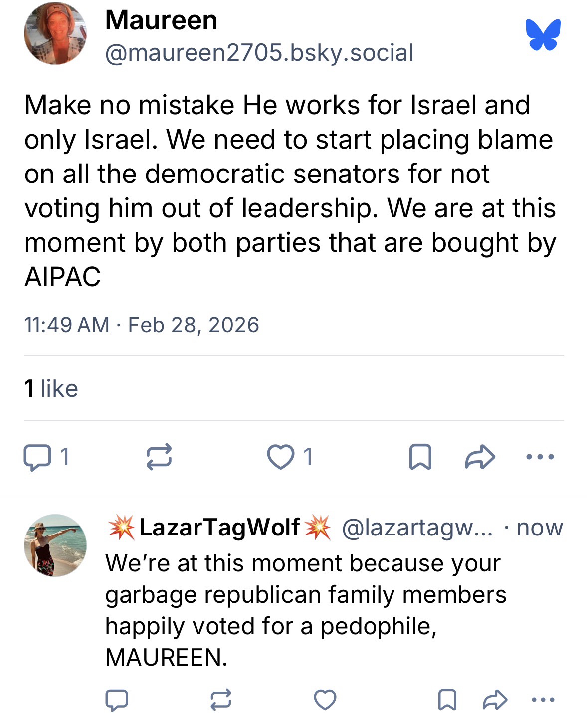Screen dimensions: 588x713
Task: Reply to LazarTagWolf's comment
Action: pos(117,700)
